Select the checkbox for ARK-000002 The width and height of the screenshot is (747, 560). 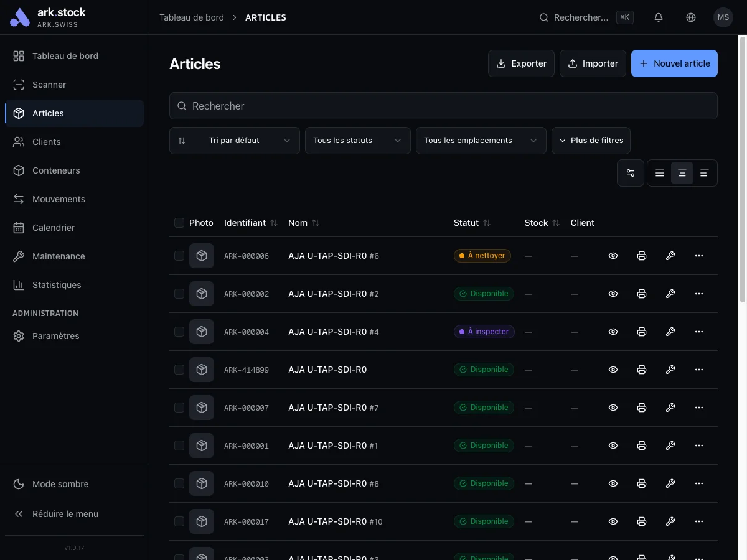click(179, 293)
